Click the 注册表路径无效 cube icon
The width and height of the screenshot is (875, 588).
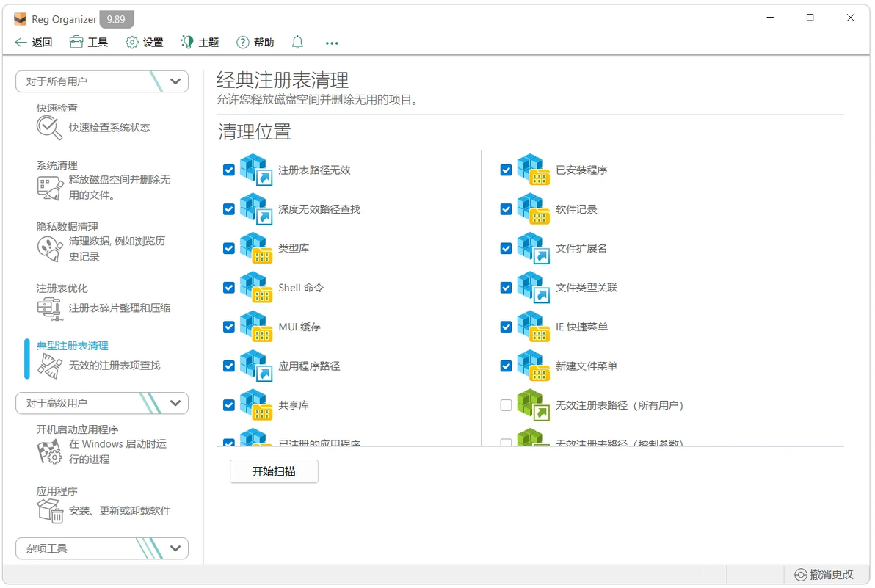tap(256, 170)
